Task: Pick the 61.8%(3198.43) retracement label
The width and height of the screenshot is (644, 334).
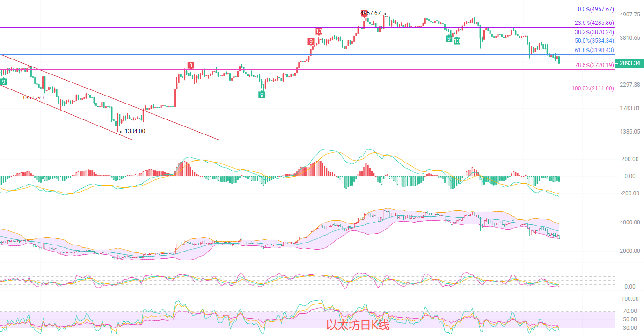Action: pyautogui.click(x=594, y=50)
